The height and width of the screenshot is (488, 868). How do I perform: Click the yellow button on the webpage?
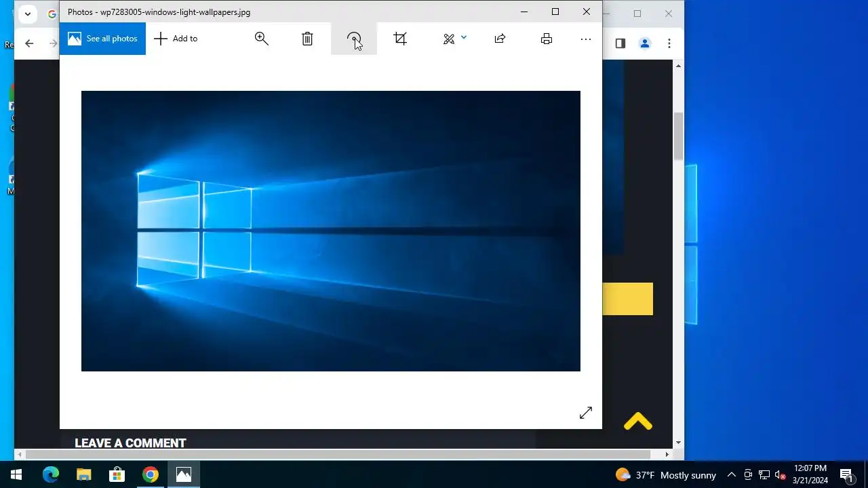click(627, 299)
